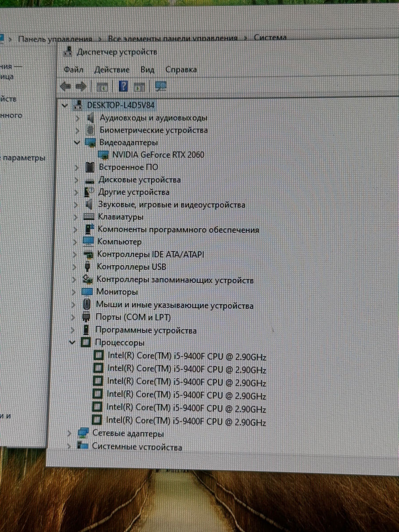The height and width of the screenshot is (532, 399).
Task: Collapse the Процессоры category
Action: 72,343
